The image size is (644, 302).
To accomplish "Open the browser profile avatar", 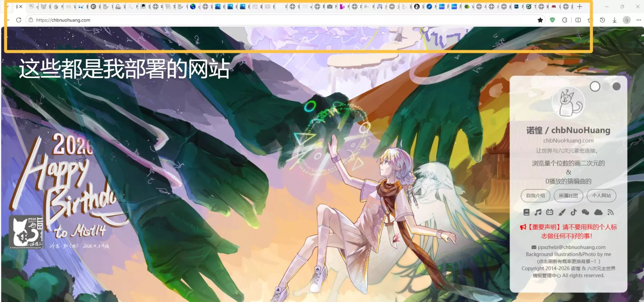I will pyautogui.click(x=627, y=20).
